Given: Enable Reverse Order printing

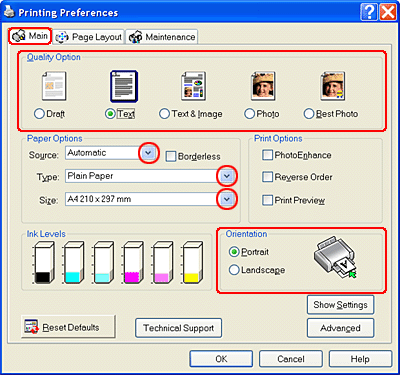Looking at the screenshot, I should [x=267, y=177].
